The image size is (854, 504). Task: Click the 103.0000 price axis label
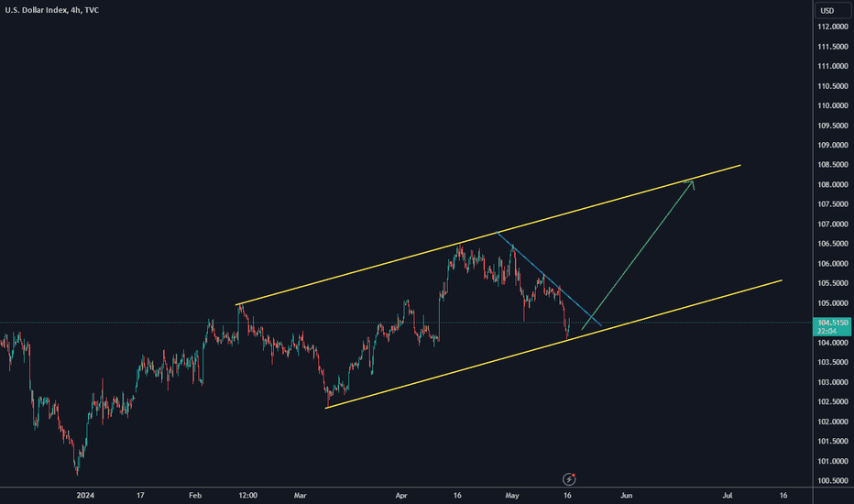833,382
